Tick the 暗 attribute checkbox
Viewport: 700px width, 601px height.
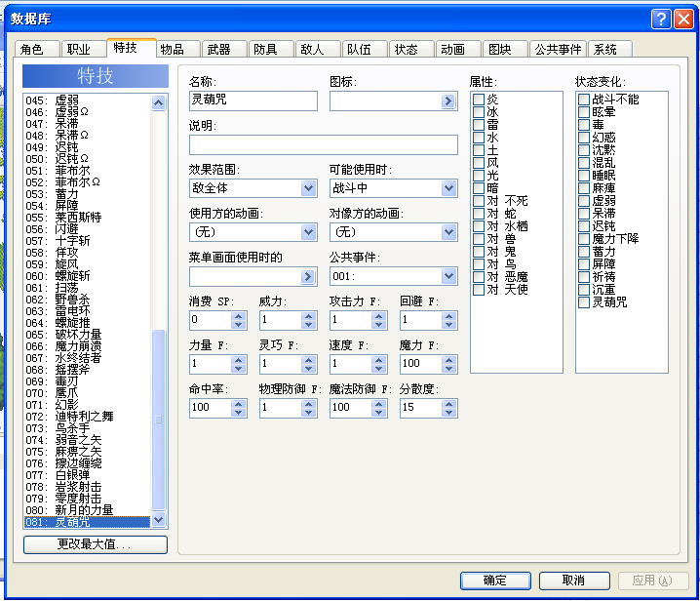coord(479,188)
